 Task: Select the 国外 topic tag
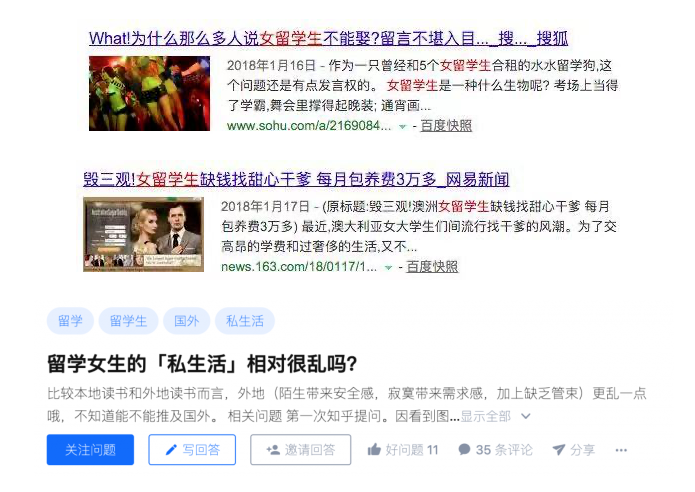186,320
